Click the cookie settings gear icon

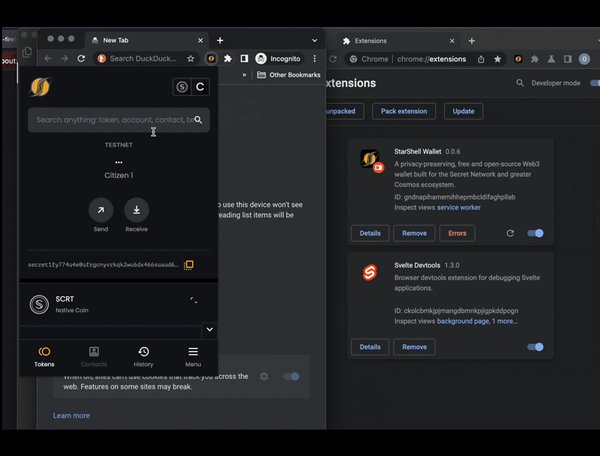coord(264,376)
